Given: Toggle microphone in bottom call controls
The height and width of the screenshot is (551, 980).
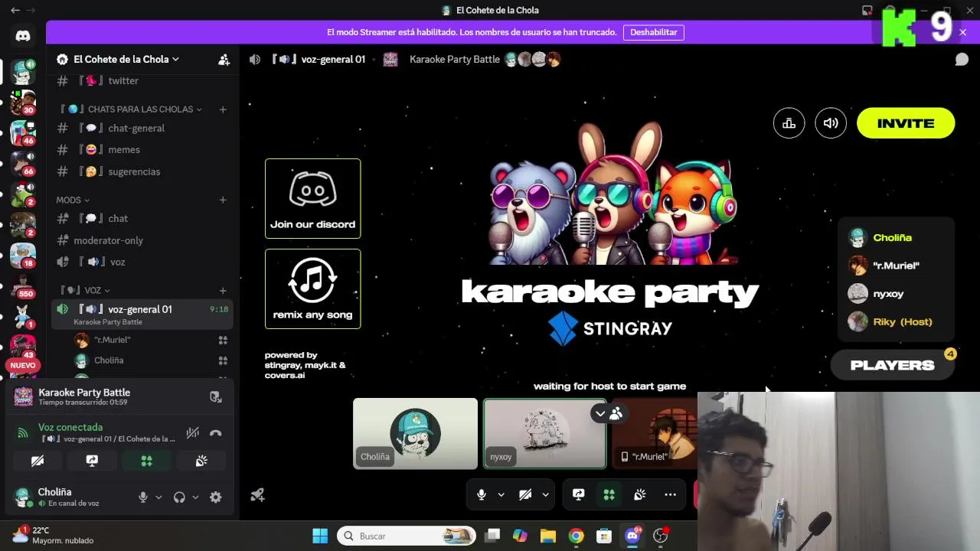Looking at the screenshot, I should (x=482, y=494).
